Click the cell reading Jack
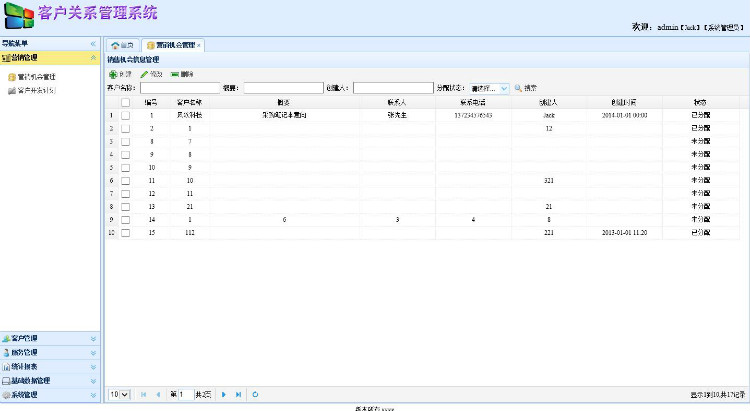The image size is (750, 411). [x=549, y=115]
